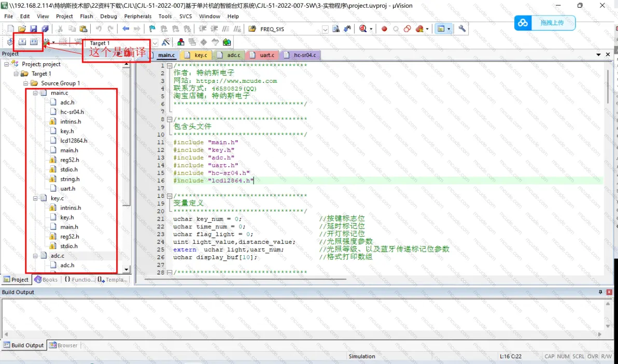
Task: Disable all breakpoints icon
Action: tap(408, 28)
